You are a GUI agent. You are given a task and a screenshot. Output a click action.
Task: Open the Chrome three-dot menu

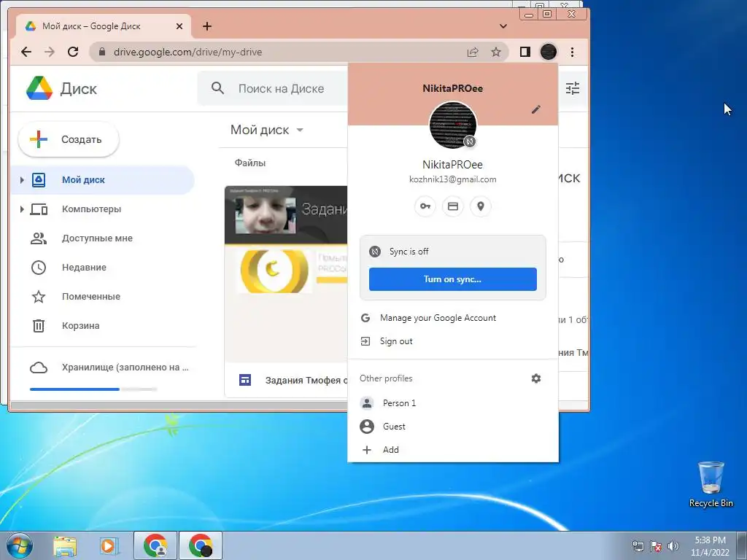[572, 52]
